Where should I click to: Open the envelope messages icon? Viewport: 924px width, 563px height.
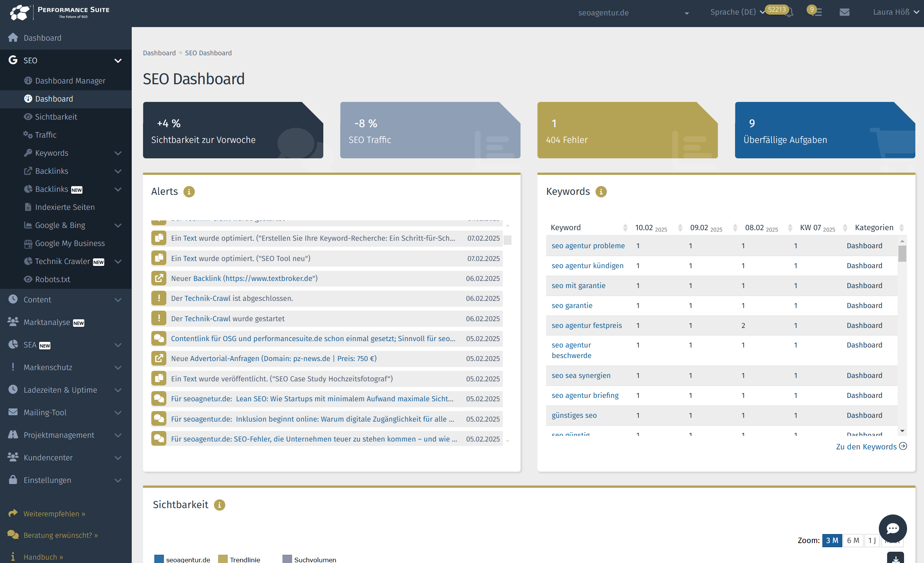point(844,12)
